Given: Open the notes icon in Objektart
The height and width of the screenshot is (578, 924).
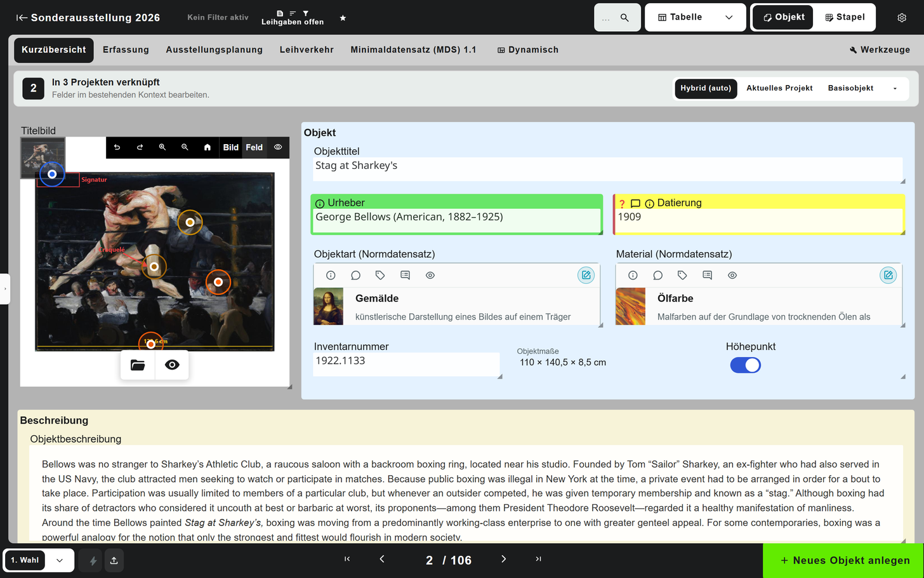Looking at the screenshot, I should click(405, 275).
